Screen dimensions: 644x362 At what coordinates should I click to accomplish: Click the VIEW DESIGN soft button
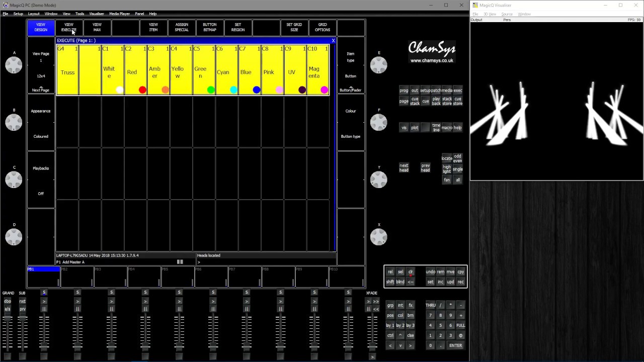point(41,28)
